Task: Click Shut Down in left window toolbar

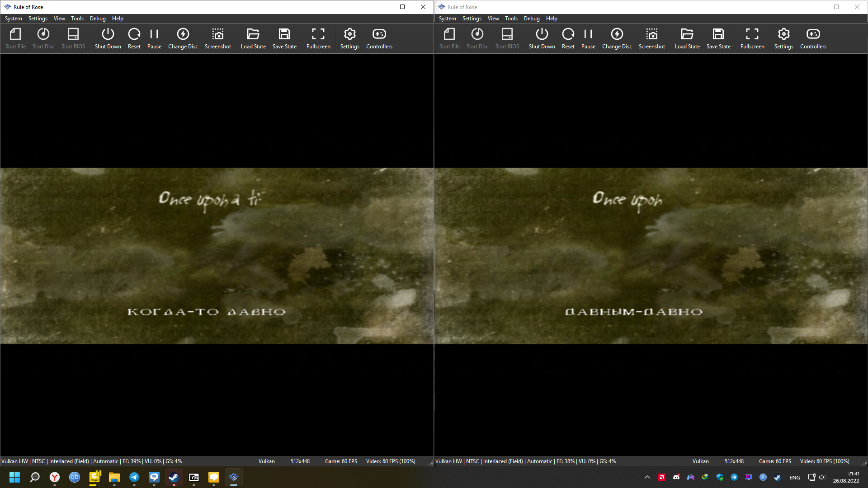Action: (108, 39)
